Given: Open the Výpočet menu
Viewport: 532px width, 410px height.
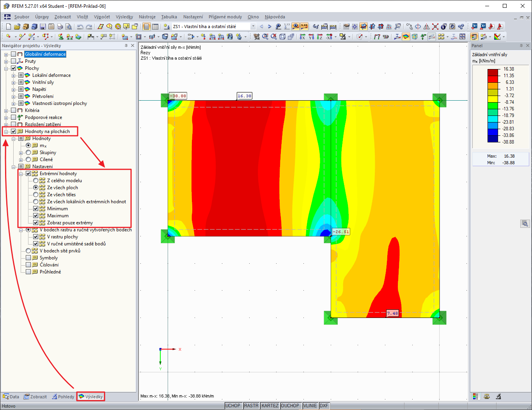Looking at the screenshot, I should (102, 17).
